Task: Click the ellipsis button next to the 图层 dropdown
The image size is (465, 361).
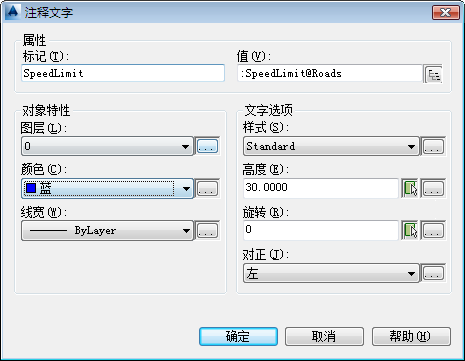Action: 207,146
